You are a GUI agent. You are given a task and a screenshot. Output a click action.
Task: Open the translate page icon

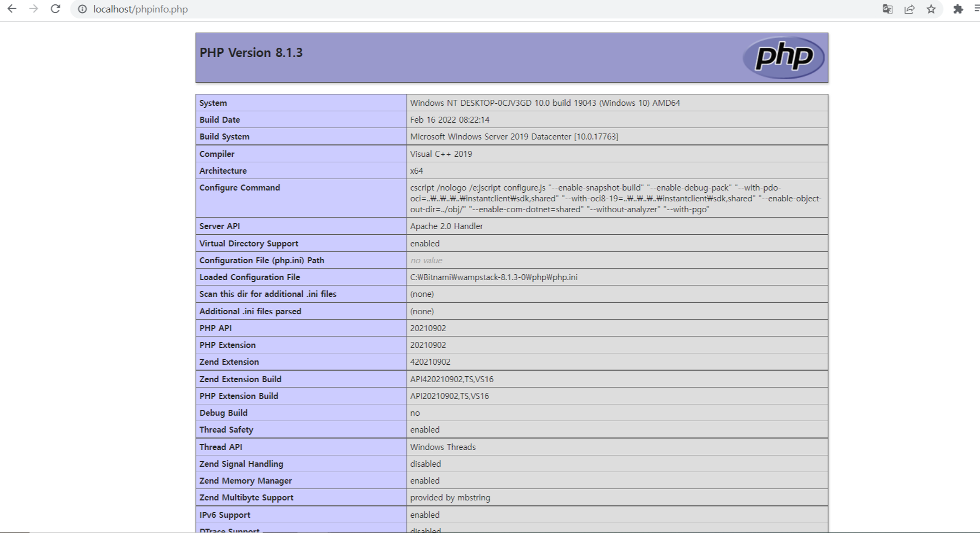point(888,9)
